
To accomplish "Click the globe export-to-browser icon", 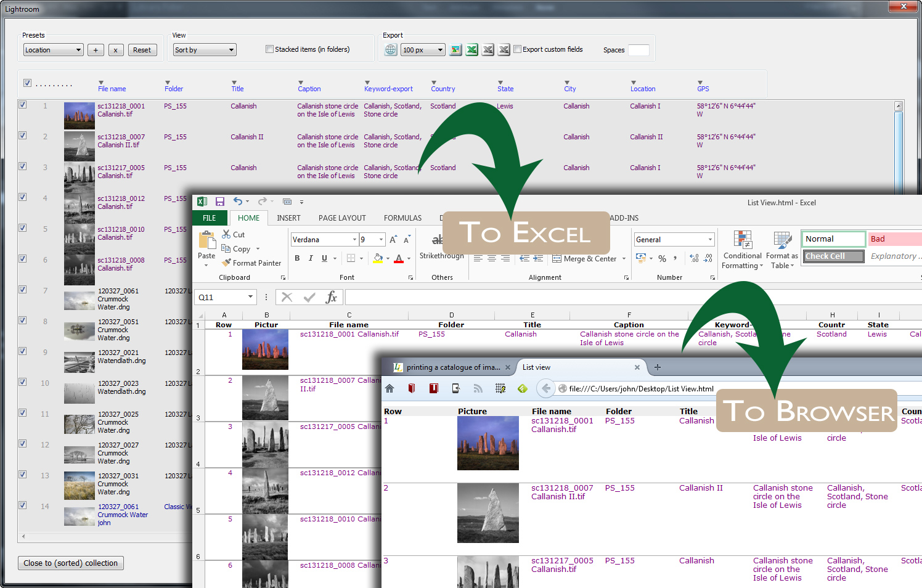I will pos(391,50).
